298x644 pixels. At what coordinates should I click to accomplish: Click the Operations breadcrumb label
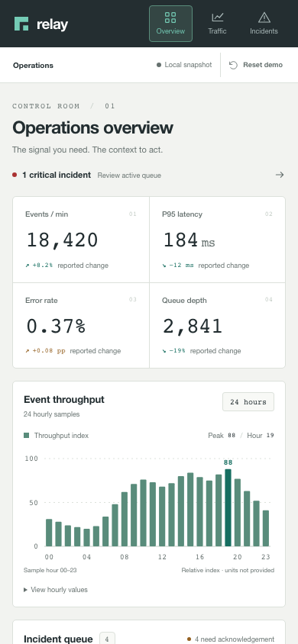[33, 66]
